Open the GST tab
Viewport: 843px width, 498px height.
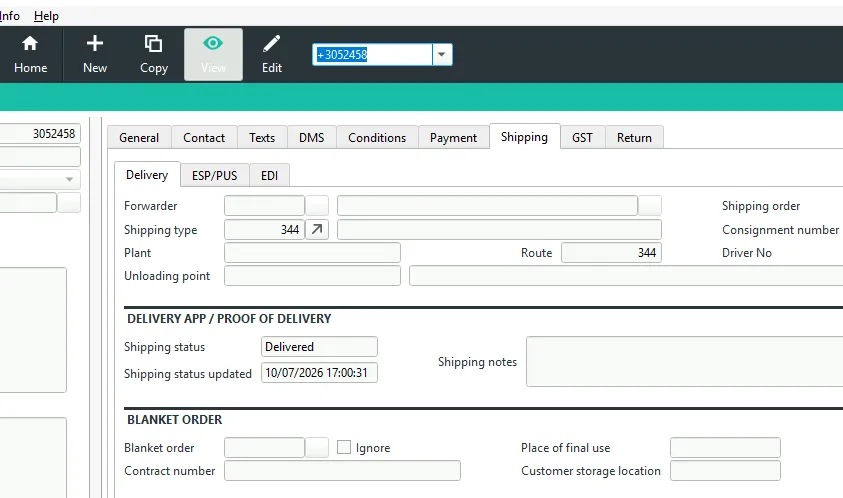point(582,138)
